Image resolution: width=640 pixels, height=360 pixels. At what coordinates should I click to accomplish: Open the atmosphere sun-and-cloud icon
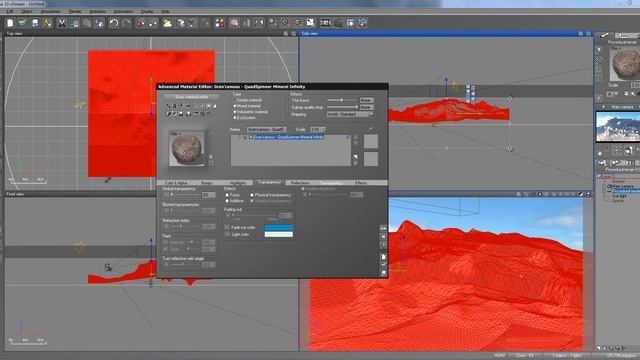point(167,23)
